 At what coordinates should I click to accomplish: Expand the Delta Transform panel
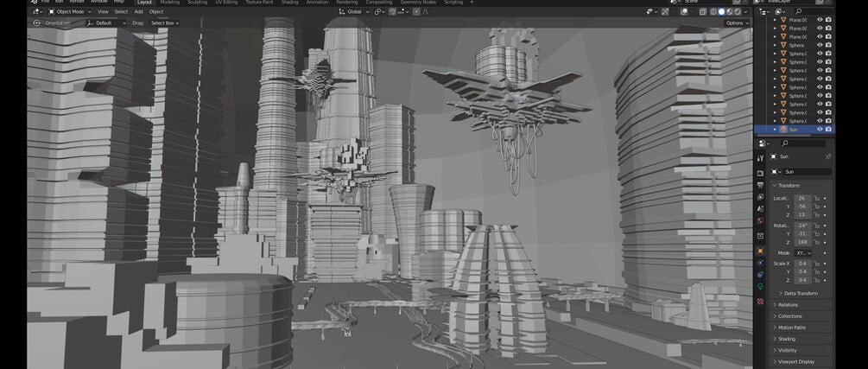pyautogui.click(x=801, y=293)
